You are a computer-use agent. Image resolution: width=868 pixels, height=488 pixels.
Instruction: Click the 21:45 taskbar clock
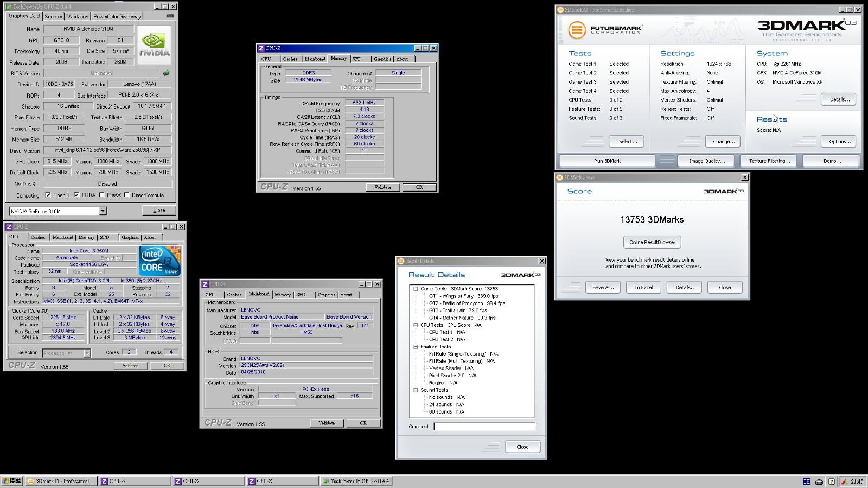pos(857,481)
